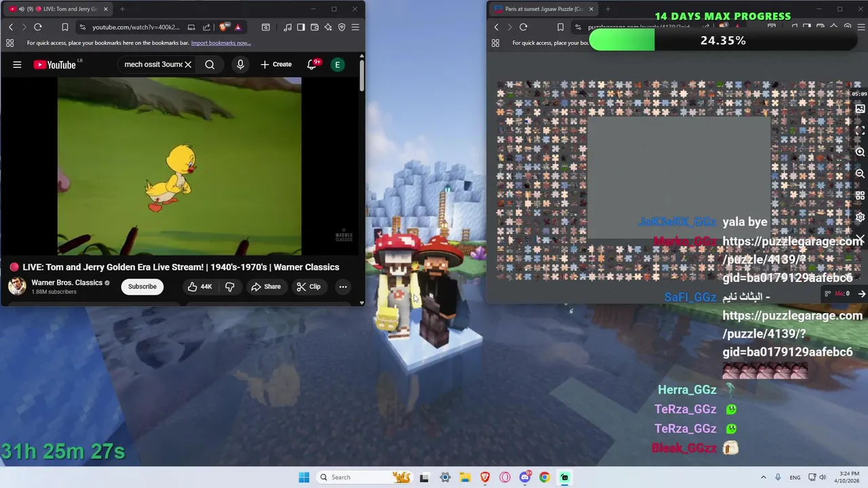
Task: Open a new tab in puzzle window
Action: click(608, 9)
